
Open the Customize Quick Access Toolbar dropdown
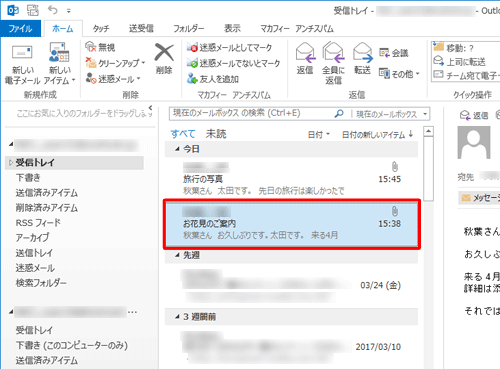point(68,11)
